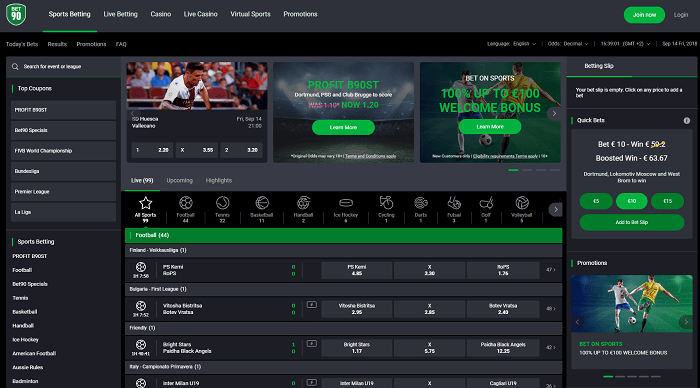Select first Promotions panel page indicator
This screenshot has height=388, width=700.
pos(608,376)
